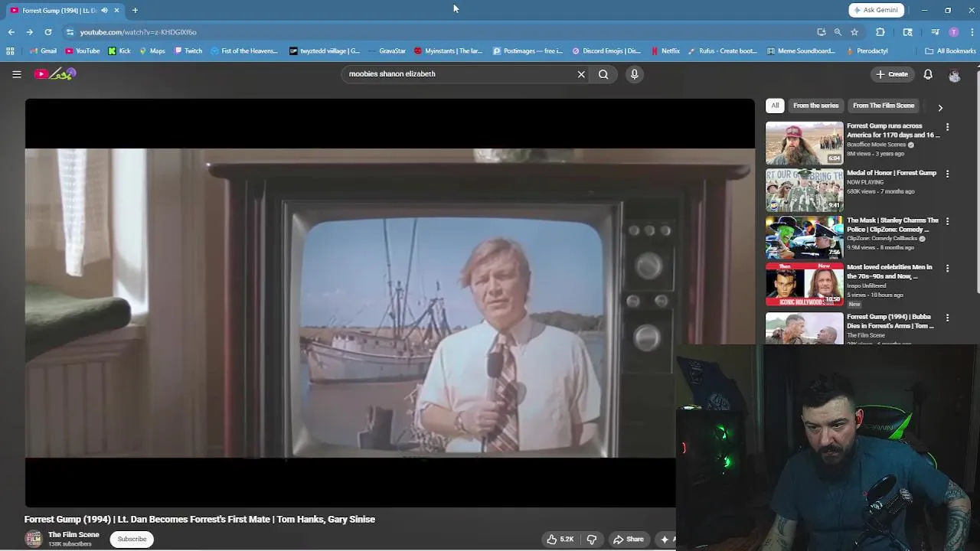Open options for Most loved celebrities video
Image resolution: width=980 pixels, height=551 pixels.
click(x=947, y=269)
